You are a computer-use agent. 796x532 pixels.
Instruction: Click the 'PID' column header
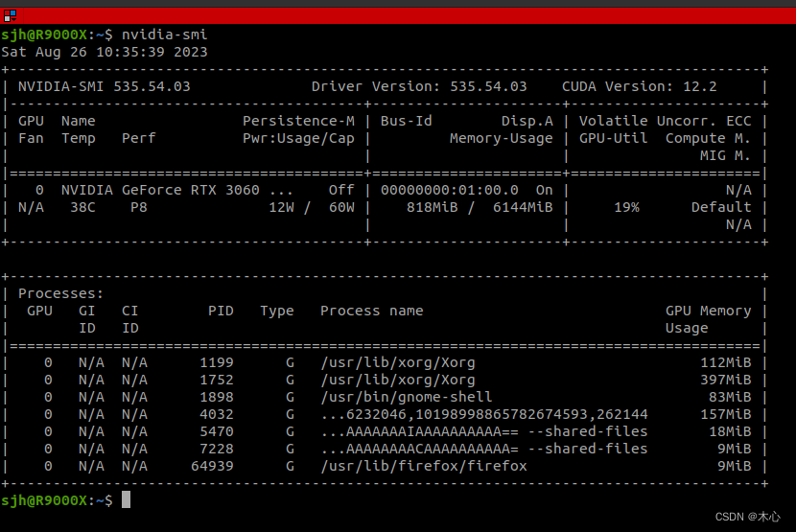221,312
